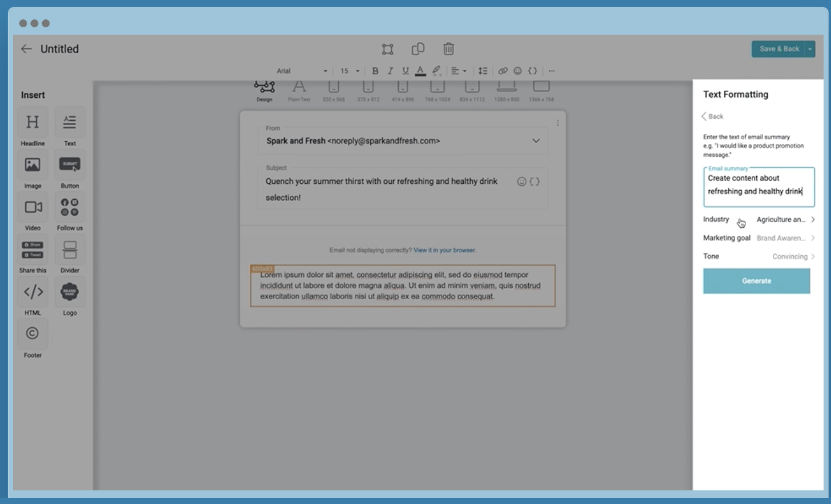This screenshot has height=504, width=831.
Task: Open line spacing options
Action: 483,71
